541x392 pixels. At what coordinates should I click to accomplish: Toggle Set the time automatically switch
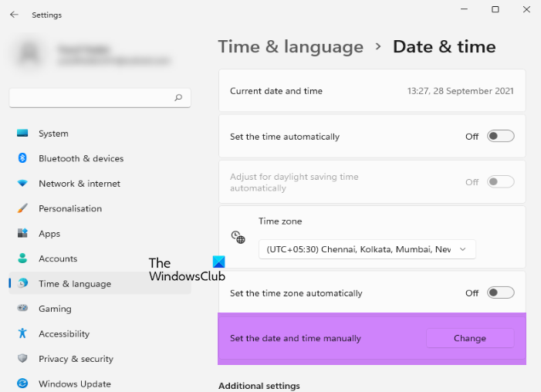[x=500, y=137]
